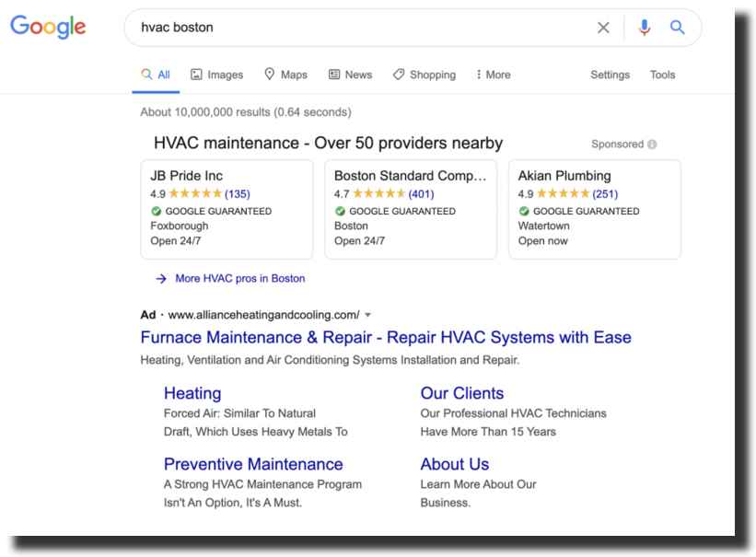The image size is (756, 557).
Task: Expand the More search options menu
Action: (494, 75)
